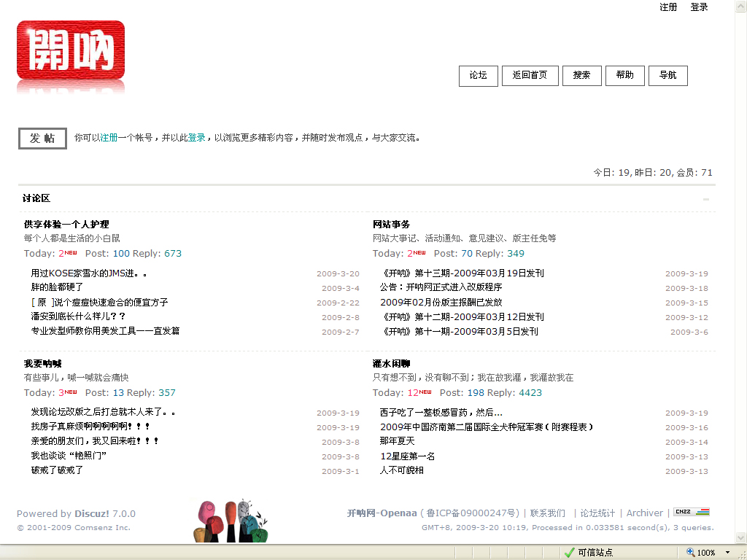Screen dimensions: 747x560
Task: Click the CNZZ statistics badge in footer
Action: pyautogui.click(x=691, y=512)
